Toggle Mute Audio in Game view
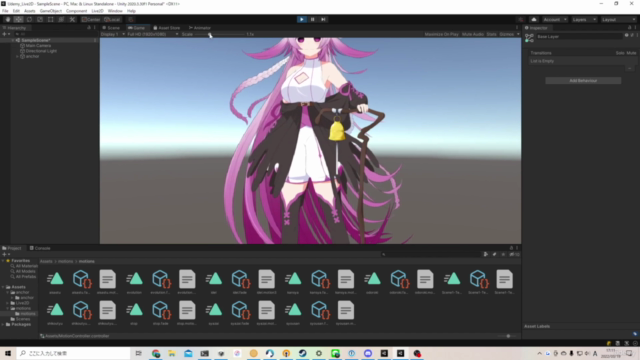The height and width of the screenshot is (360, 640). click(473, 34)
